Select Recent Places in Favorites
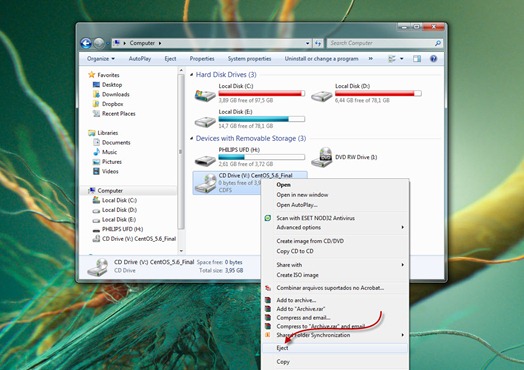Screen dimensions: 524x370 (x=119, y=114)
